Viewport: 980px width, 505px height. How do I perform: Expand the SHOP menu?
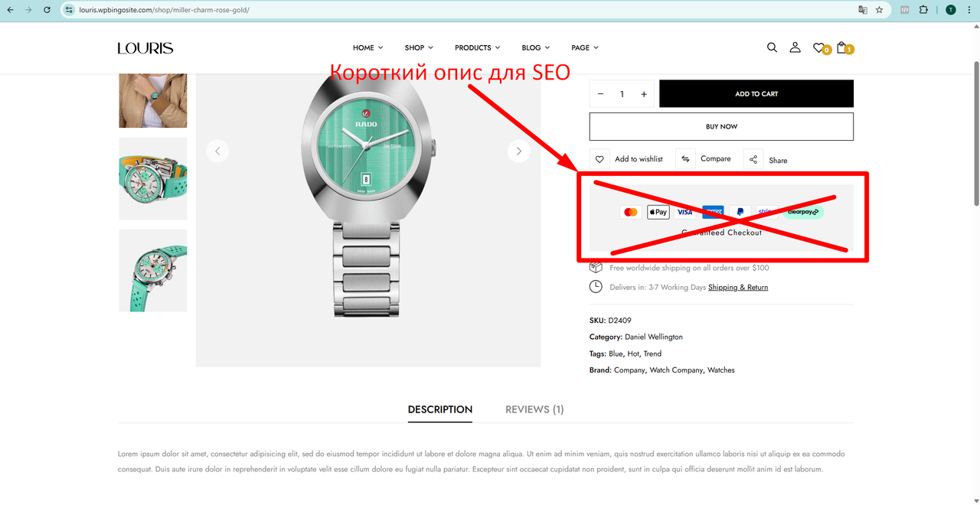click(x=419, y=47)
